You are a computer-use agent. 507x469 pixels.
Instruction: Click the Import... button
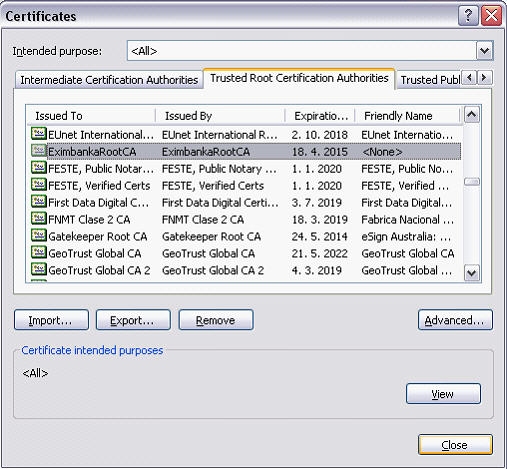[51, 320]
